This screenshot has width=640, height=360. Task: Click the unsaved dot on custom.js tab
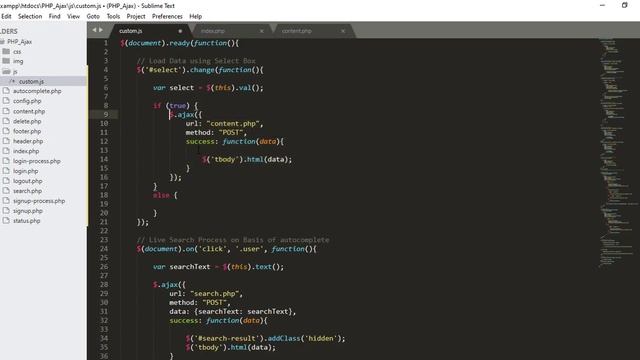pyautogui.click(x=180, y=31)
